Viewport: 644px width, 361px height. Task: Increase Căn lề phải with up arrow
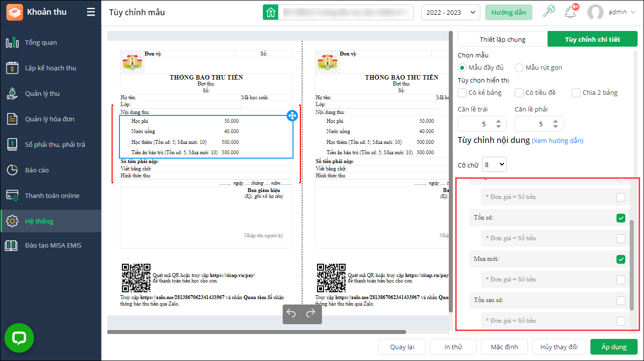556,121
